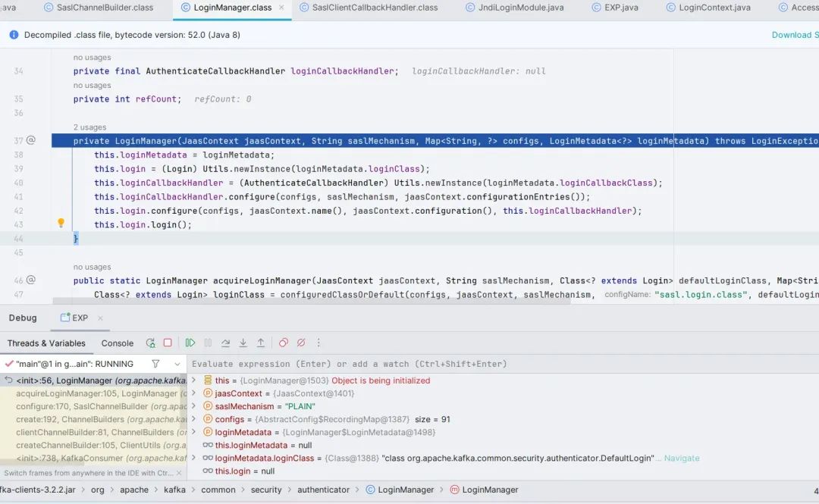
Task: Click the frames panel horizontal scrollbar
Action: 43,462
